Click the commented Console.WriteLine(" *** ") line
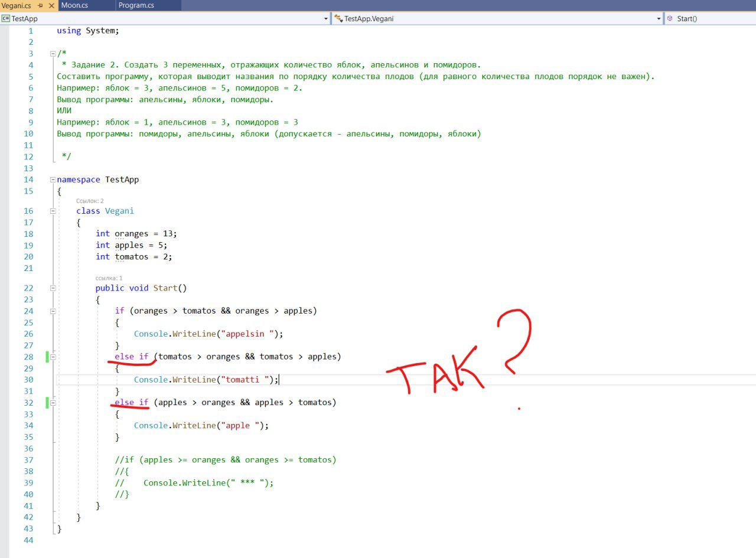The width and height of the screenshot is (756, 558). [x=195, y=483]
